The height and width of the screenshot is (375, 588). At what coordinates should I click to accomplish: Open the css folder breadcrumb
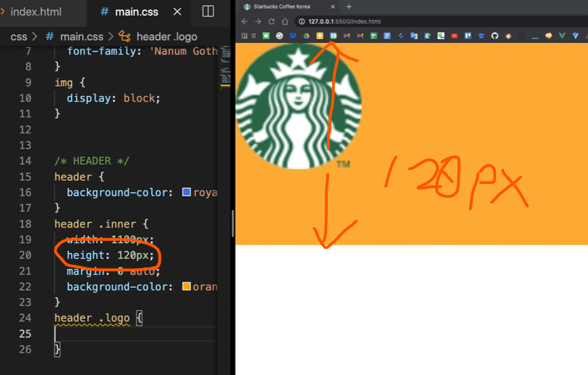point(18,37)
